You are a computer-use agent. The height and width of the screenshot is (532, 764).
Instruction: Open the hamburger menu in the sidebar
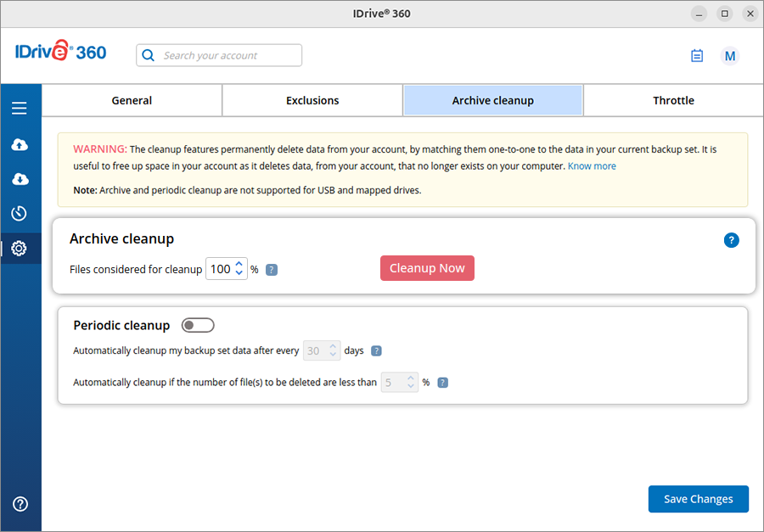coord(20,108)
